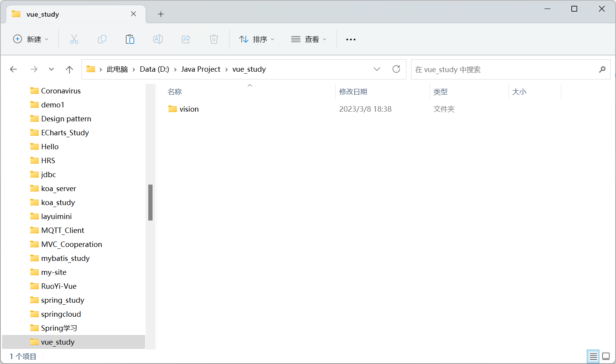This screenshot has height=364, width=616.
Task: Select demo1 folder in sidebar
Action: pyautogui.click(x=53, y=105)
